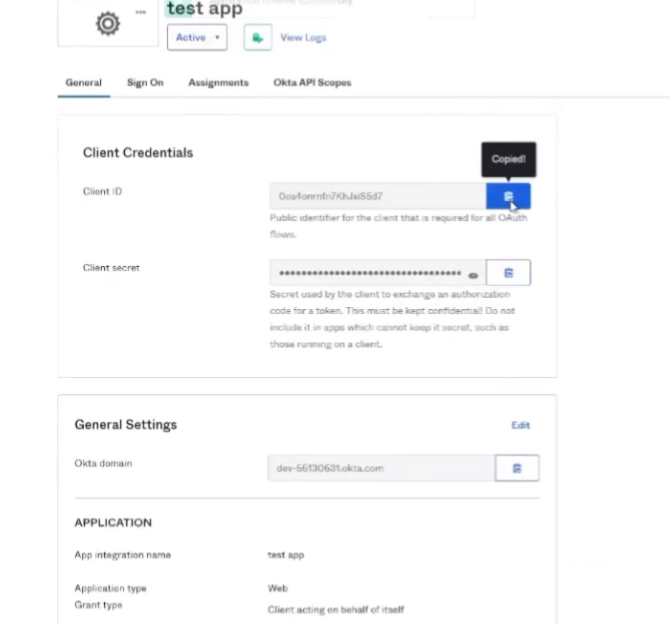Image resolution: width=670 pixels, height=624 pixels.
Task: Reveal the client secret with eye icon
Action: pyautogui.click(x=473, y=276)
